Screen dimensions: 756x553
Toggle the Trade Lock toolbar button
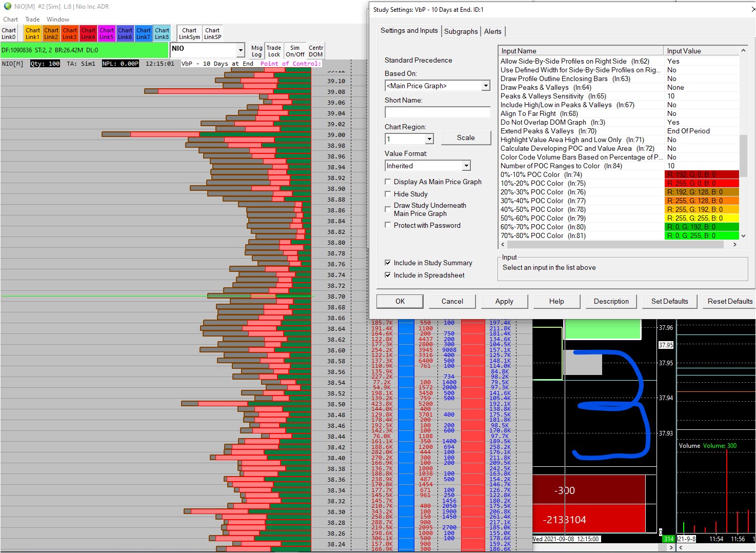tap(274, 51)
